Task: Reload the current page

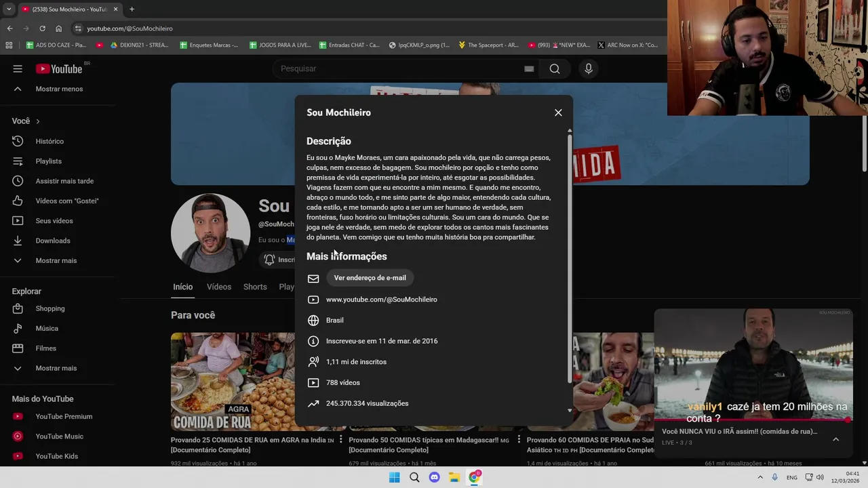Action: (42, 28)
